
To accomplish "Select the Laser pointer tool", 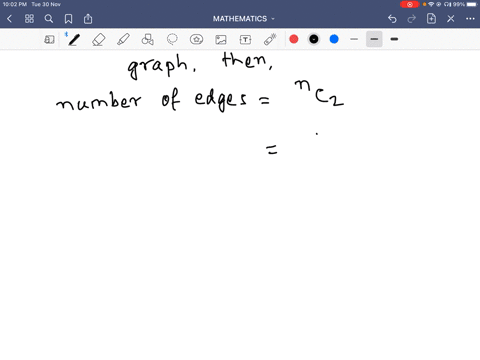I will (x=270, y=40).
